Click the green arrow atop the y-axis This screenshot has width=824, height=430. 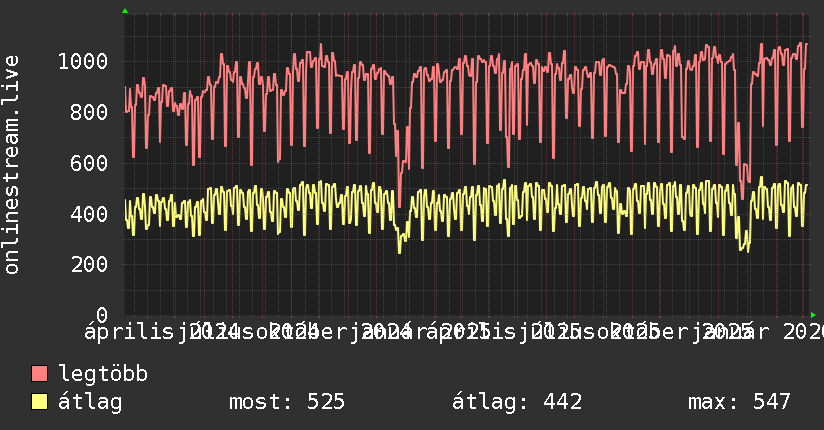(x=125, y=11)
